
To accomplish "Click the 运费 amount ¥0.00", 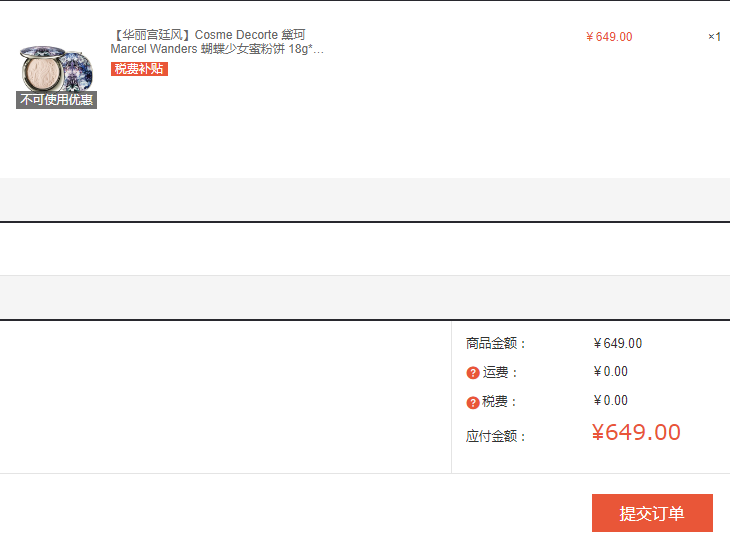I will click(610, 372).
